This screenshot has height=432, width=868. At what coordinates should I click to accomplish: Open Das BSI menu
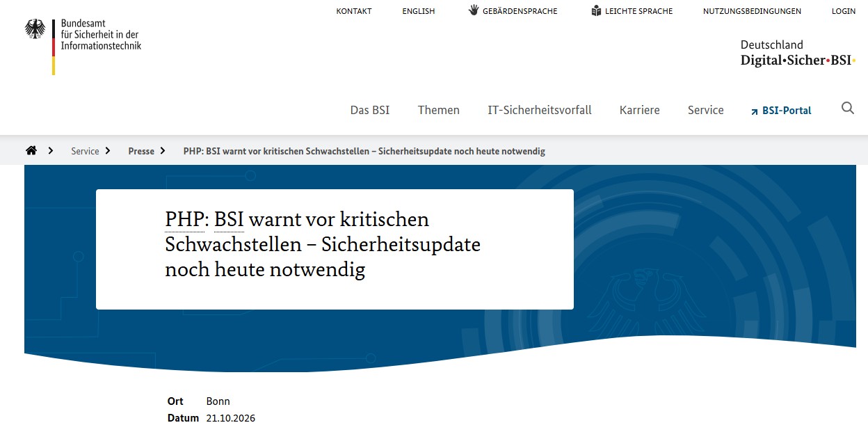click(x=370, y=110)
